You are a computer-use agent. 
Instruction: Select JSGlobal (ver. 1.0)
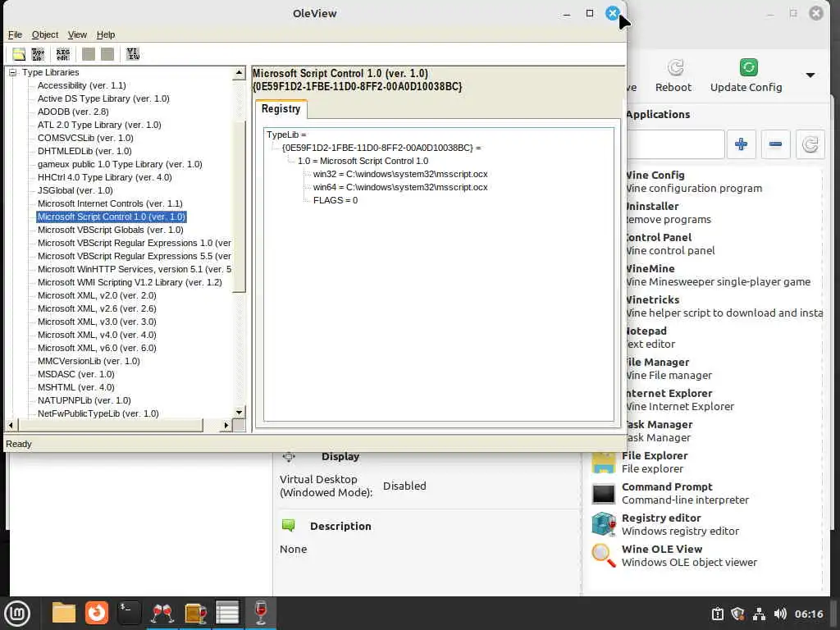click(x=75, y=190)
